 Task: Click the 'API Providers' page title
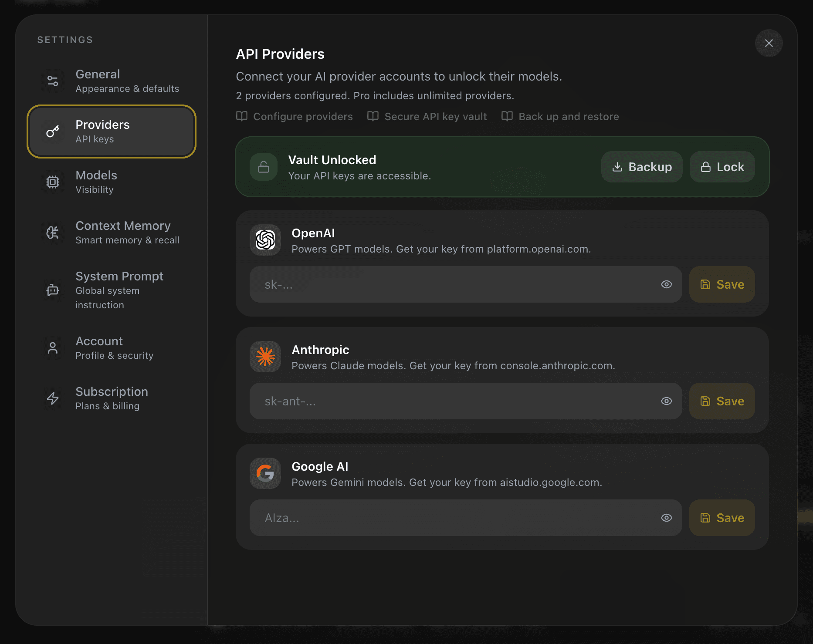[x=280, y=54]
